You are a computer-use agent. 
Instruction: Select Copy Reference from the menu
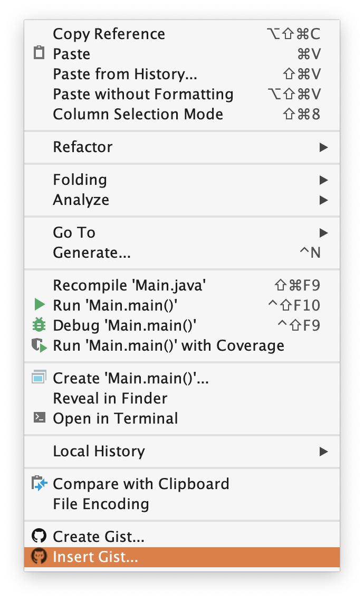point(109,34)
